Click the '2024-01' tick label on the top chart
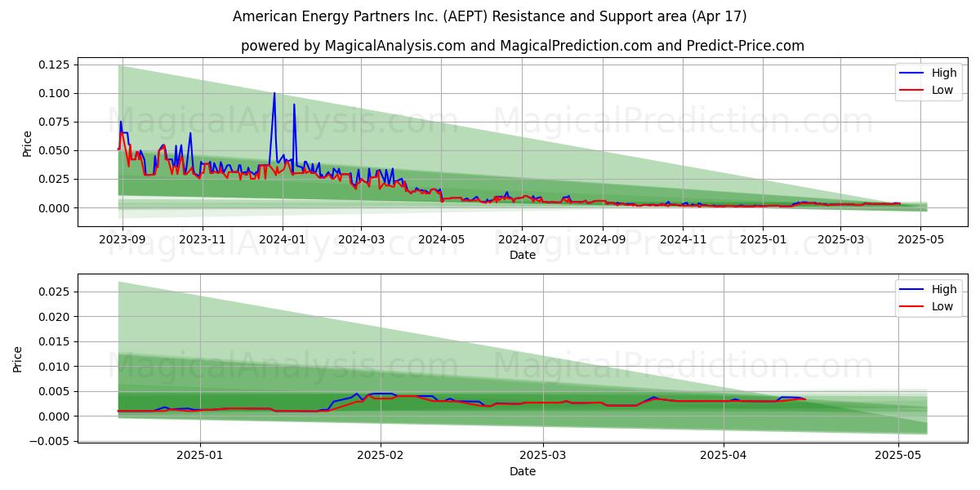 pyautogui.click(x=283, y=239)
